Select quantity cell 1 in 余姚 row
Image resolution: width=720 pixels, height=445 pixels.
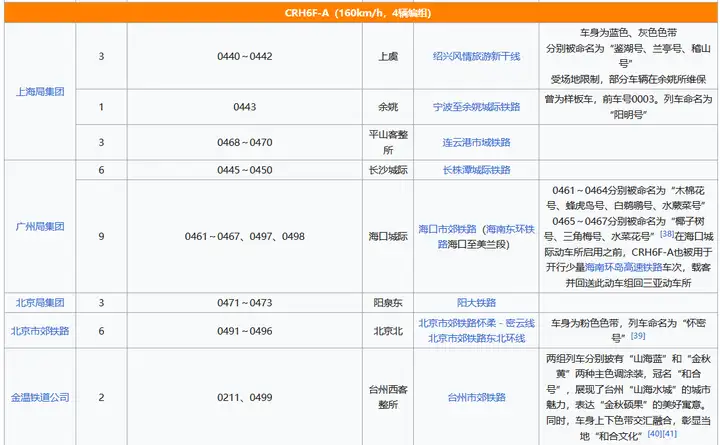tap(101, 107)
